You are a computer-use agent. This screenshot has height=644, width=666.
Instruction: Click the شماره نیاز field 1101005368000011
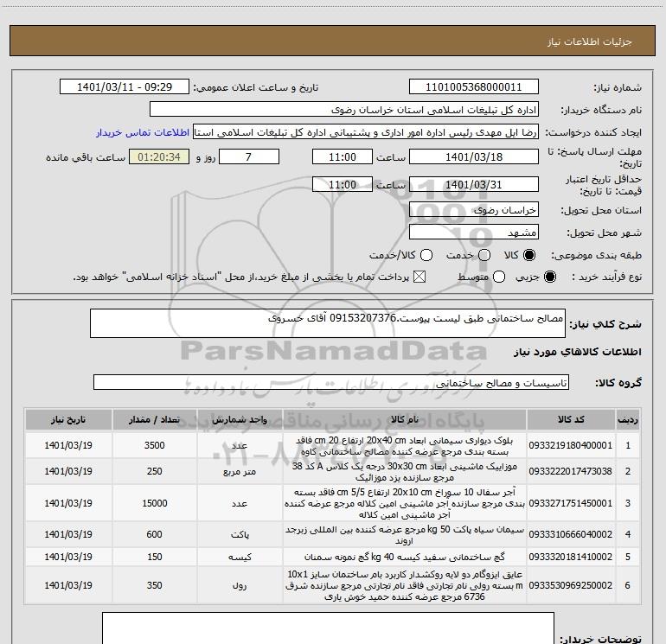pyautogui.click(x=474, y=87)
